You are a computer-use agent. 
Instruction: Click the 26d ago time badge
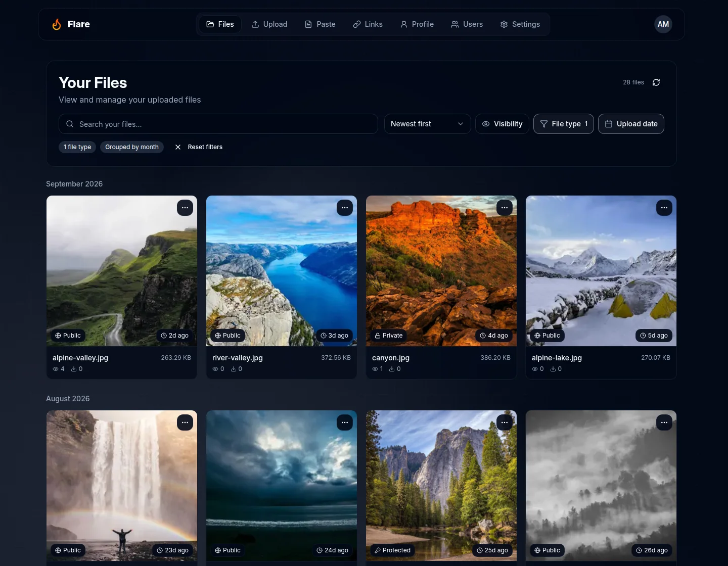[x=652, y=550]
